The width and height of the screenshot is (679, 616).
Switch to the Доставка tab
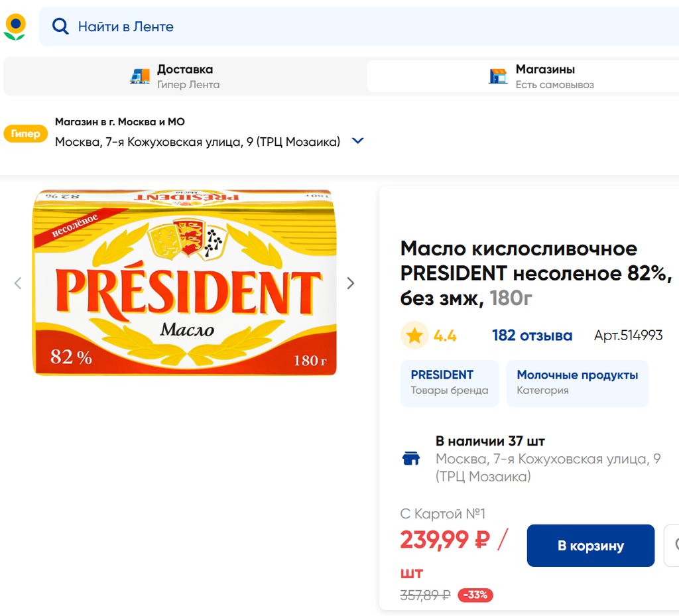point(184,76)
